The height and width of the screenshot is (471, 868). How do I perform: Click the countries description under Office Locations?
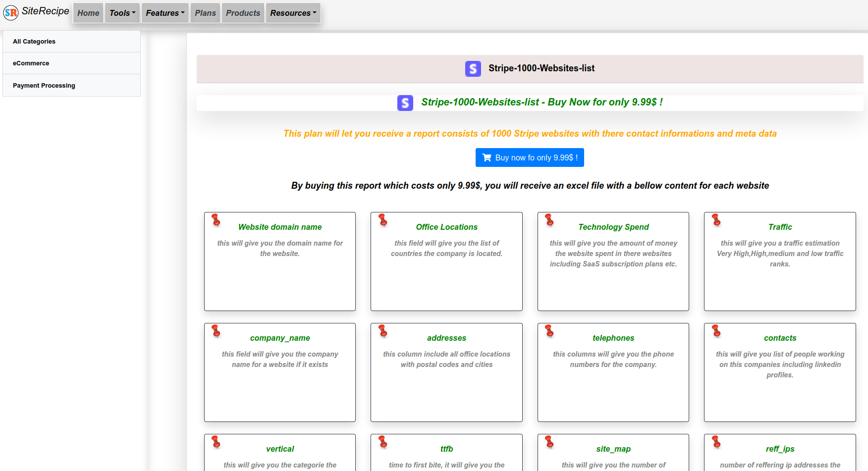(447, 248)
